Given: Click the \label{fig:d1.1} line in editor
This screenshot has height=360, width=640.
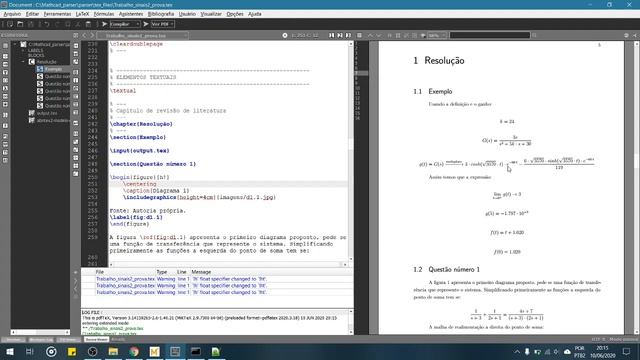Looking at the screenshot, I should click(136, 217).
